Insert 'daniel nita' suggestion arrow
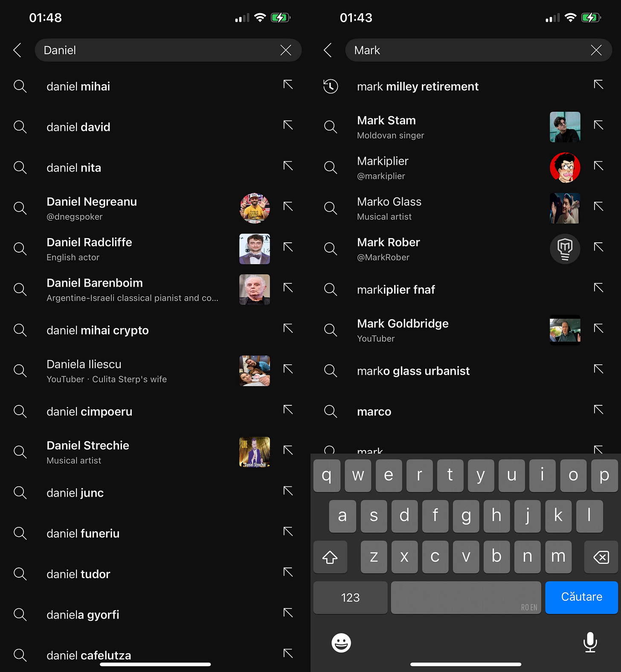Image resolution: width=621 pixels, height=672 pixels. pos(288,166)
